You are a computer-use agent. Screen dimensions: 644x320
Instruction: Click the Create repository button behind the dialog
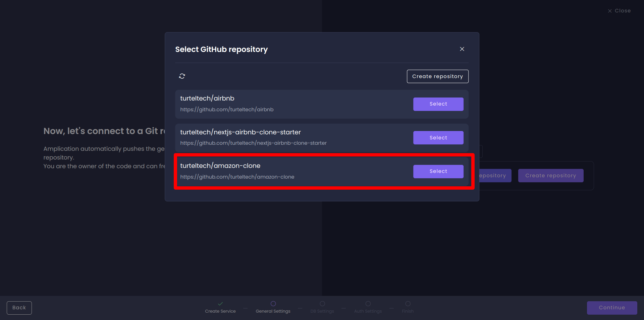(550, 175)
